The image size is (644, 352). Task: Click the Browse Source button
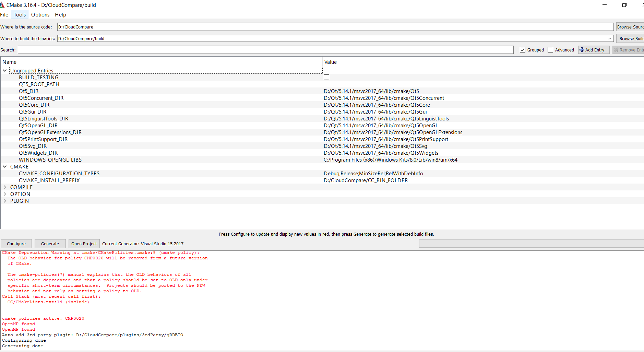630,27
